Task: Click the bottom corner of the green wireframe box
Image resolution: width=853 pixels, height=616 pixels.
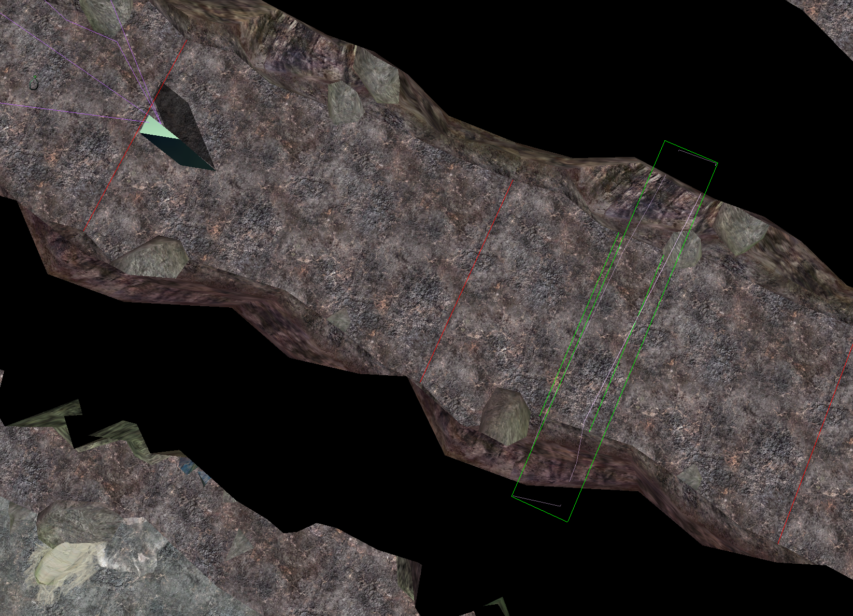Action: 568,521
